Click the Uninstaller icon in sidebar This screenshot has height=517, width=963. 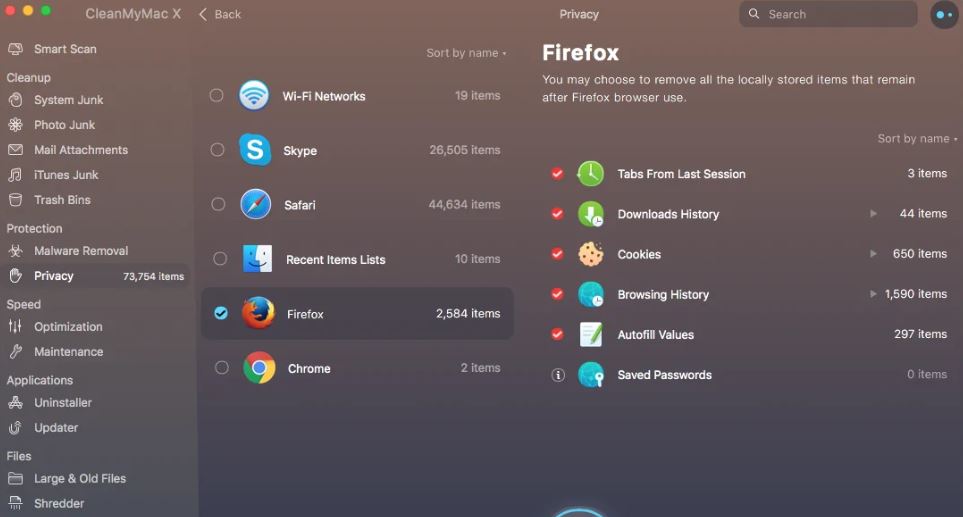click(15, 403)
